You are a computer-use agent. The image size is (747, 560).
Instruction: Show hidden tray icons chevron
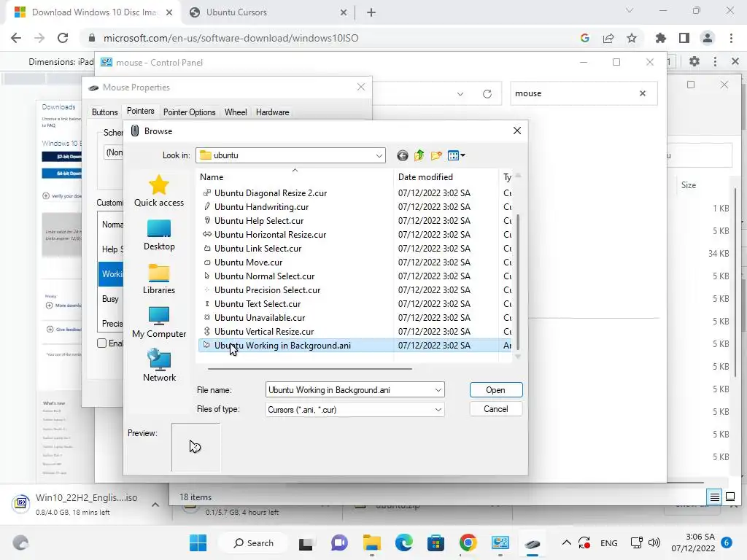coord(566,542)
